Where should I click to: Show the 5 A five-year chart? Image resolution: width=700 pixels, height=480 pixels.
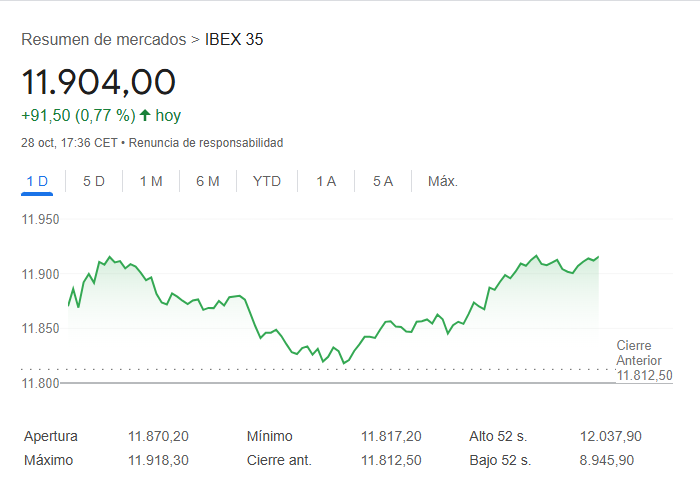point(383,181)
